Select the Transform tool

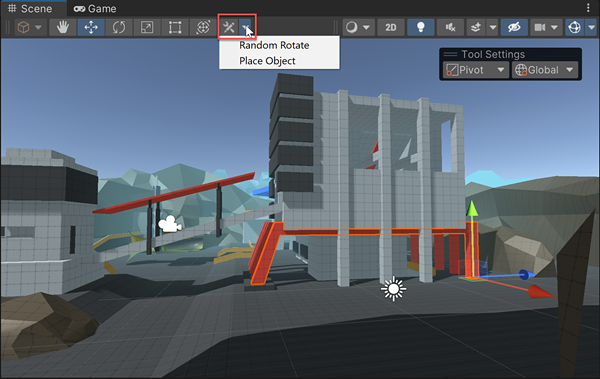[203, 27]
